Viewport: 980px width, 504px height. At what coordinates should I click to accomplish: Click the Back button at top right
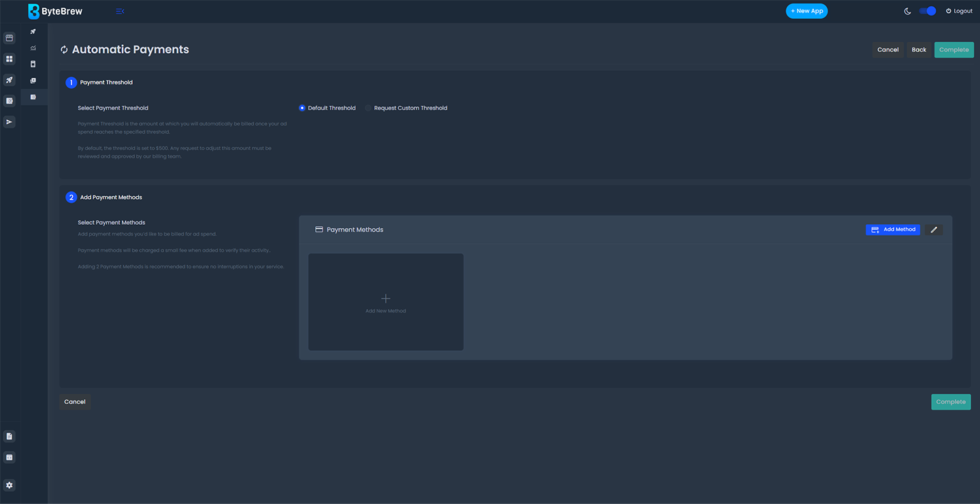tap(919, 50)
